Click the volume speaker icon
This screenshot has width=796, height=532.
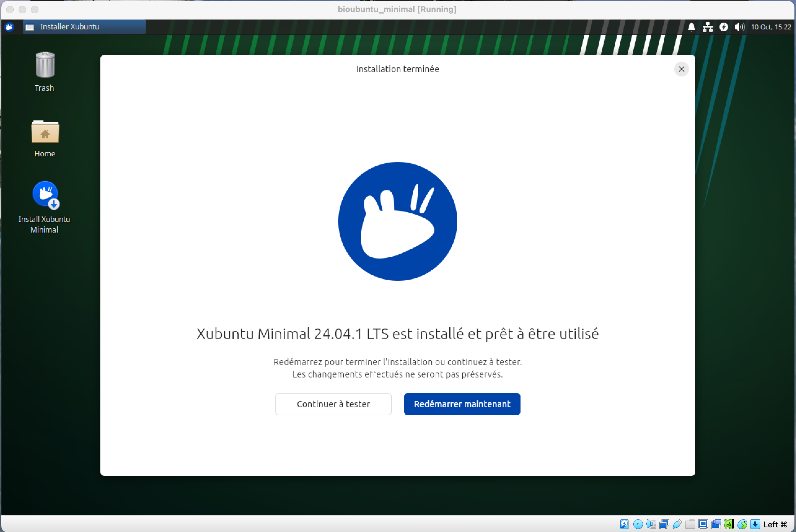pyautogui.click(x=739, y=27)
